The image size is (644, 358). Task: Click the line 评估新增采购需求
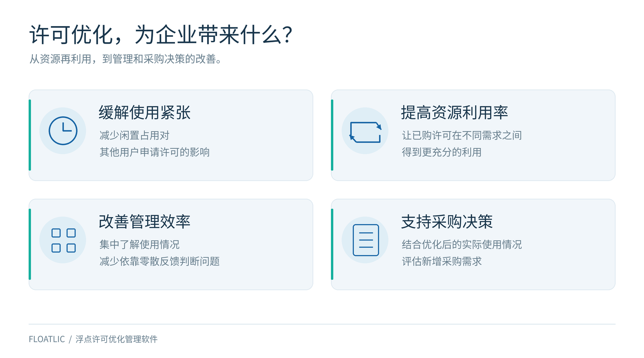pyautogui.click(x=441, y=261)
